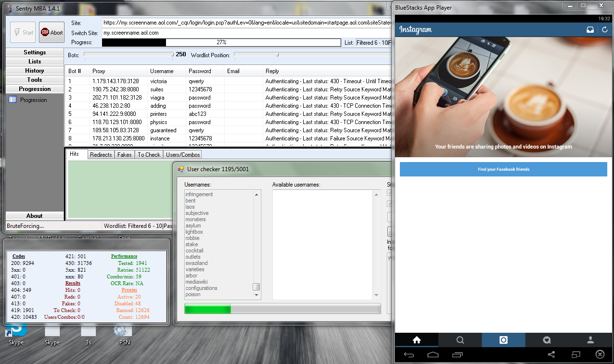The height and width of the screenshot is (364, 614).
Task: Open the PSN desktop icon
Action: coord(124,334)
